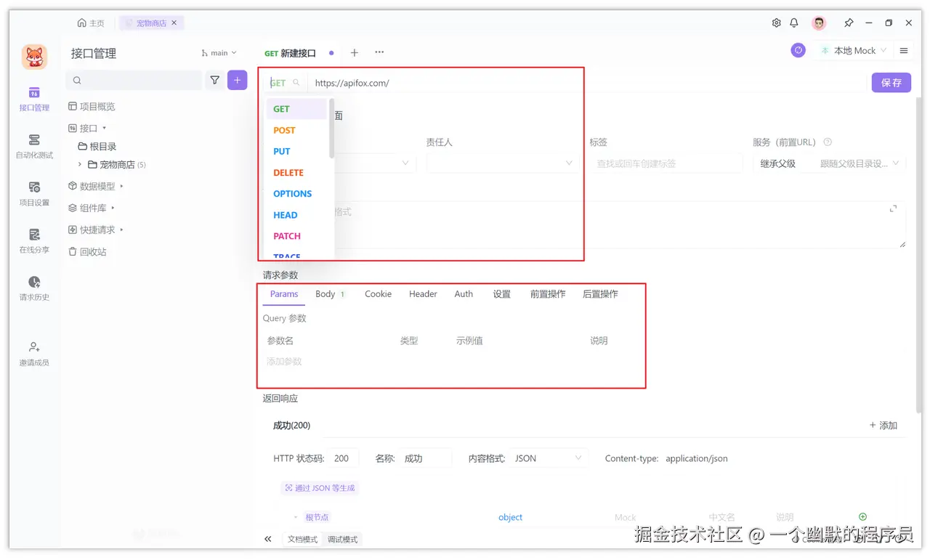Screen dimensions: 930x560
Task: Click the purple sync status icon
Action: coord(798,51)
